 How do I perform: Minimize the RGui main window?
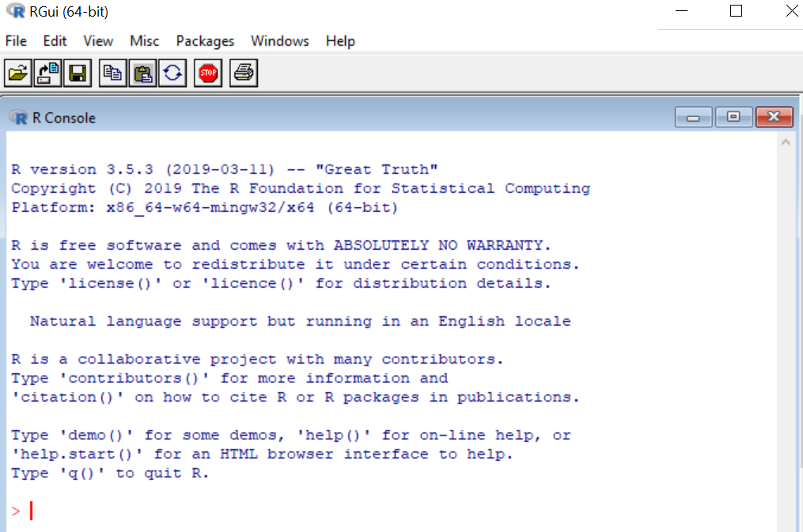click(682, 11)
